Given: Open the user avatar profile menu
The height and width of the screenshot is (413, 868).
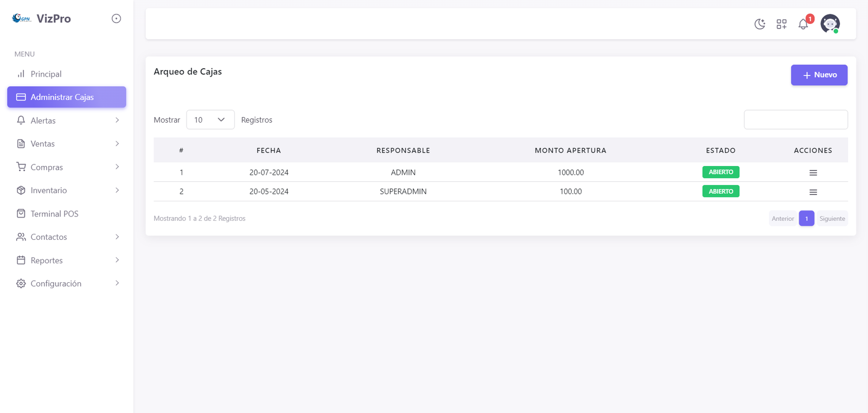Looking at the screenshot, I should tap(829, 24).
